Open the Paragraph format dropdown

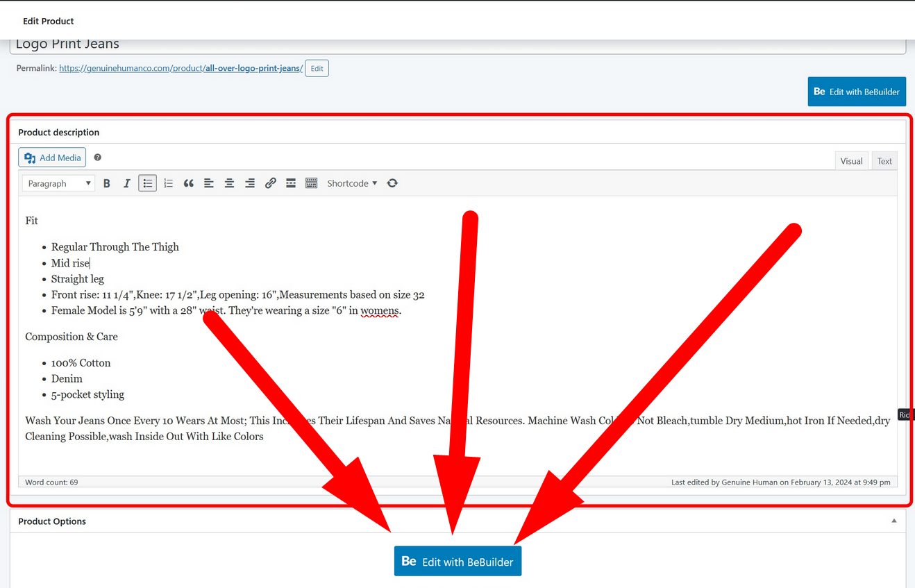click(59, 183)
